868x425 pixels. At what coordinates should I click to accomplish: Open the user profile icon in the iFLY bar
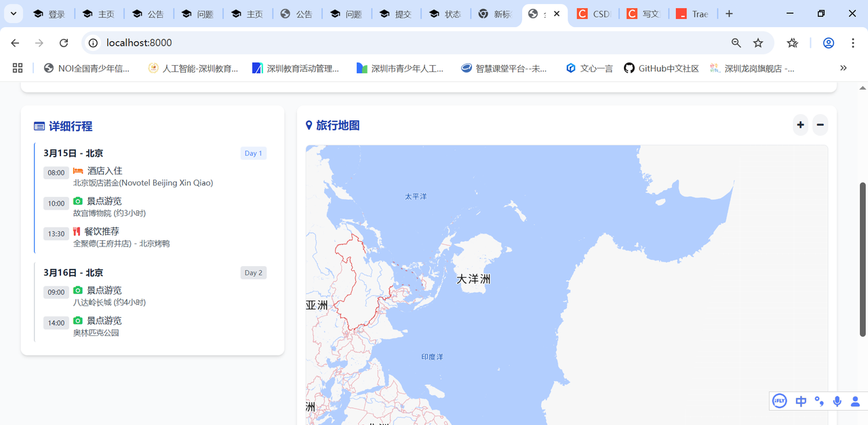[x=855, y=401]
